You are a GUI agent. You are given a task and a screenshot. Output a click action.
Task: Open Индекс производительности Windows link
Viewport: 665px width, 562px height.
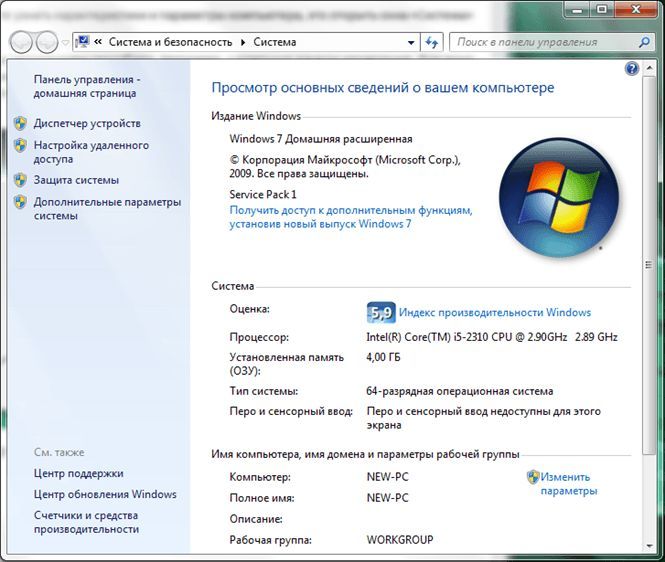(x=495, y=313)
